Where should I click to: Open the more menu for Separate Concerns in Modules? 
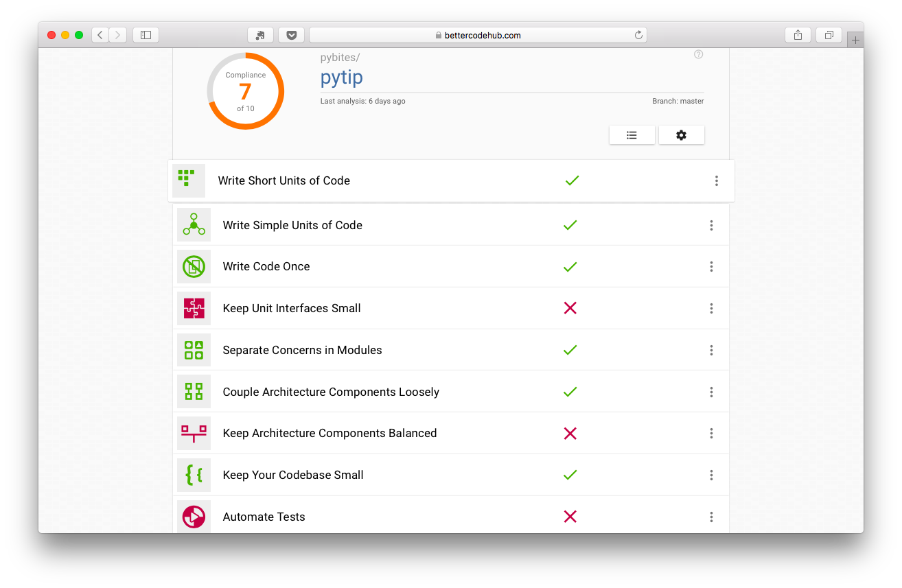click(711, 350)
